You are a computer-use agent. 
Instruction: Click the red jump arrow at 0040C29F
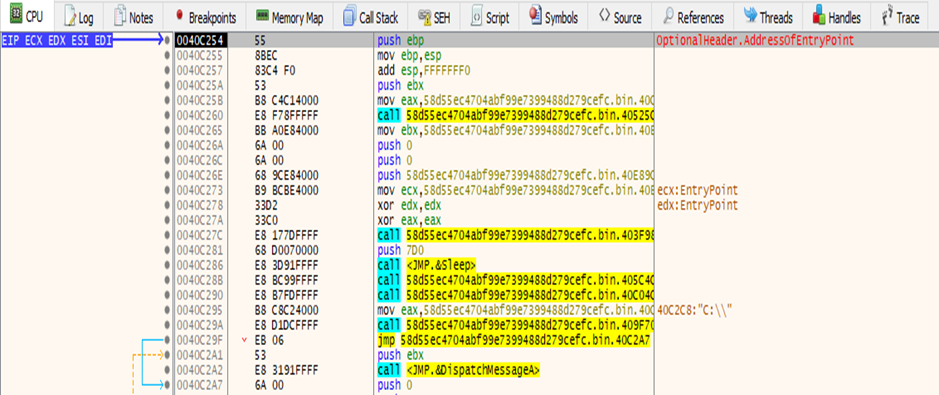(x=244, y=341)
